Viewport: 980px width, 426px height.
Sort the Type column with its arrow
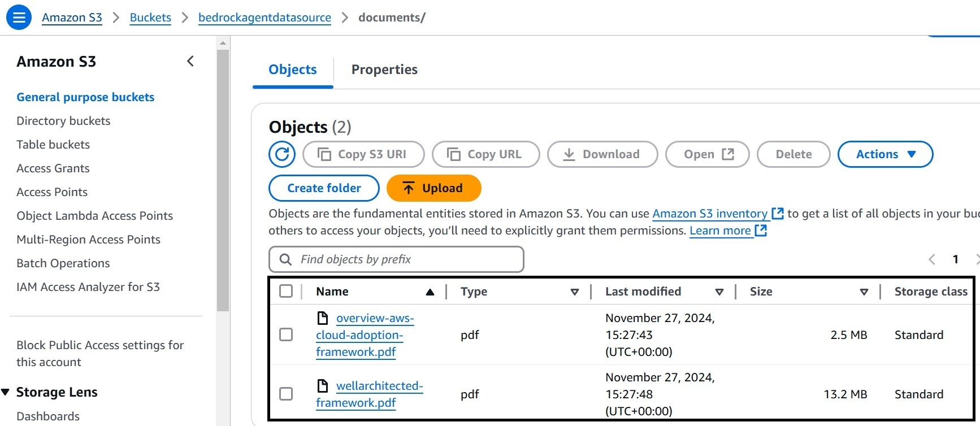(575, 292)
